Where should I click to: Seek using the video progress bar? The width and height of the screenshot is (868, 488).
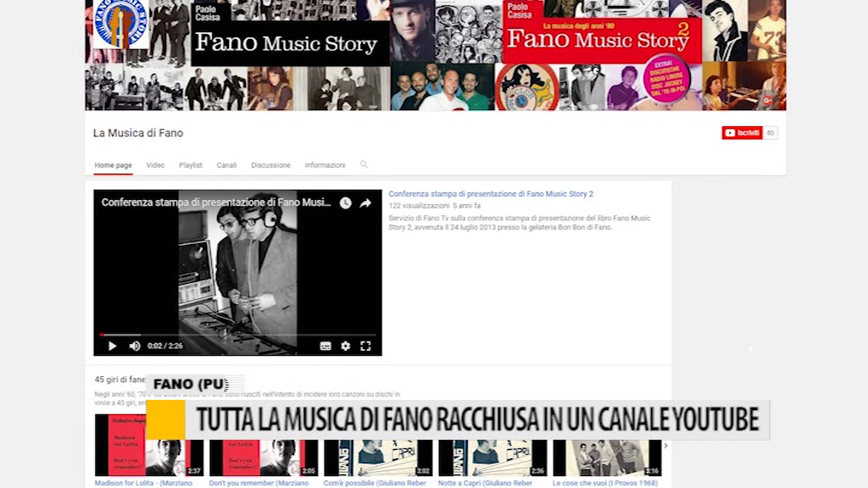click(238, 335)
